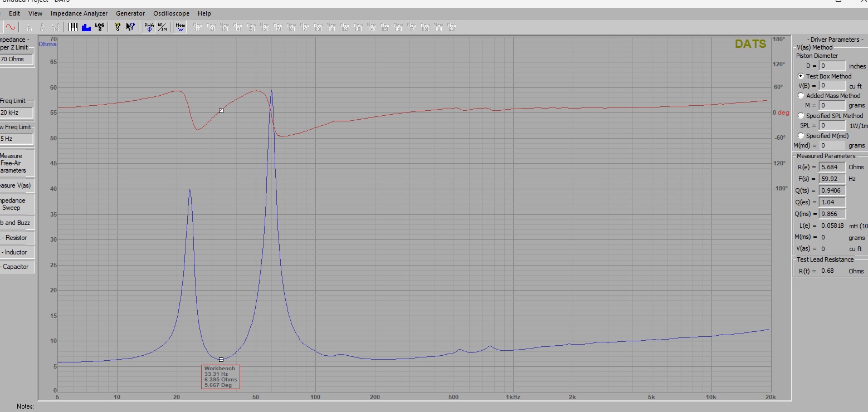Image resolution: width=868 pixels, height=412 pixels.
Task: Select memory slot Mem 2 icon
Action: 211,26
